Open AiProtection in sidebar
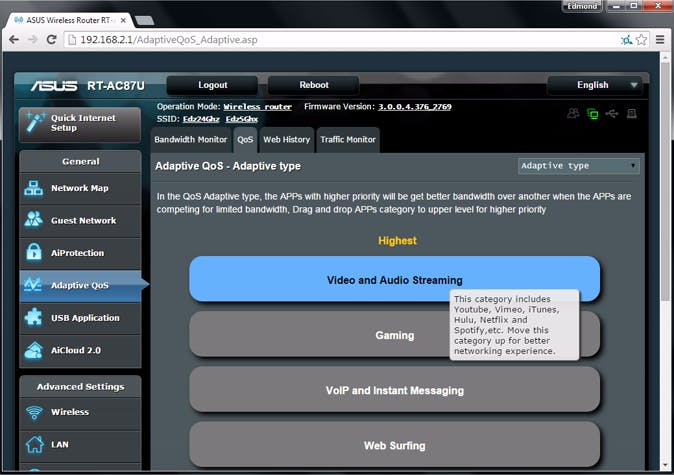Viewport: 674px width, 475px height. click(80, 253)
